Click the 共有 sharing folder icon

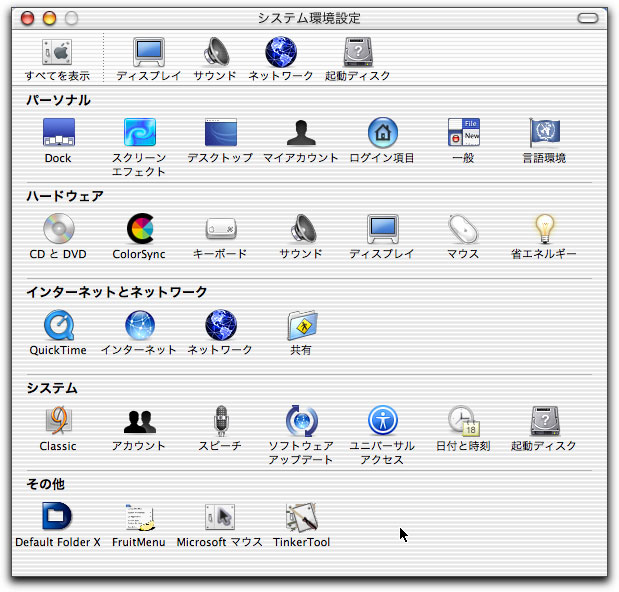point(301,325)
